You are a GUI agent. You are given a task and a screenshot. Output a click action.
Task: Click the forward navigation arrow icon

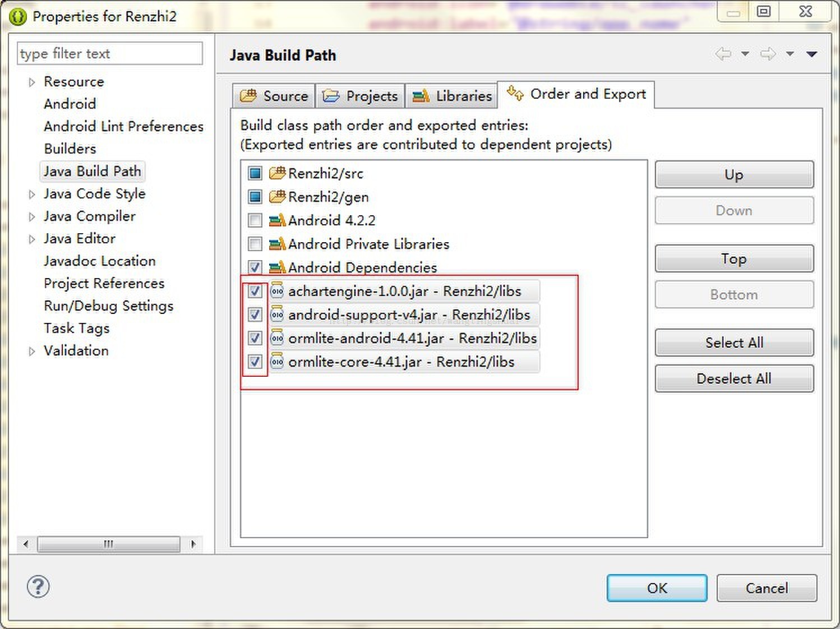coord(768,54)
